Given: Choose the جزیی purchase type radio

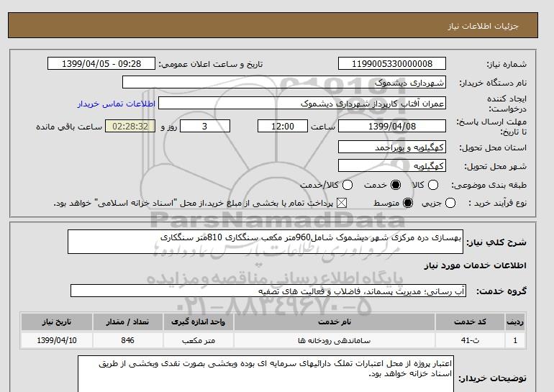Looking at the screenshot, I should click(450, 203).
